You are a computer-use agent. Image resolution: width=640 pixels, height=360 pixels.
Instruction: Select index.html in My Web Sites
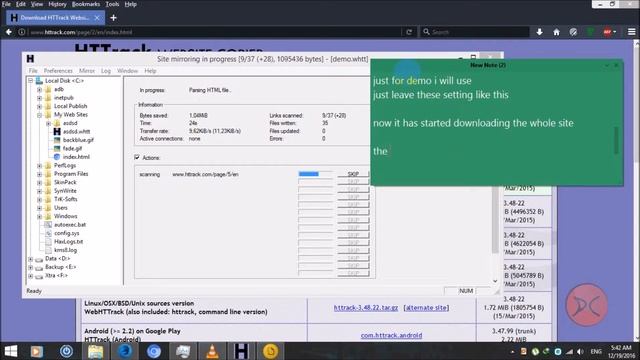76,157
